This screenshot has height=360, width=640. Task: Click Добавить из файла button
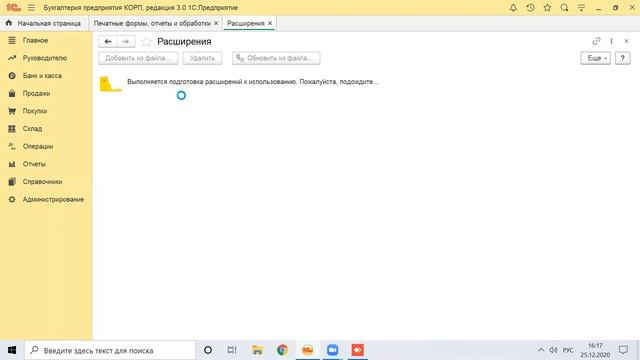[x=138, y=58]
